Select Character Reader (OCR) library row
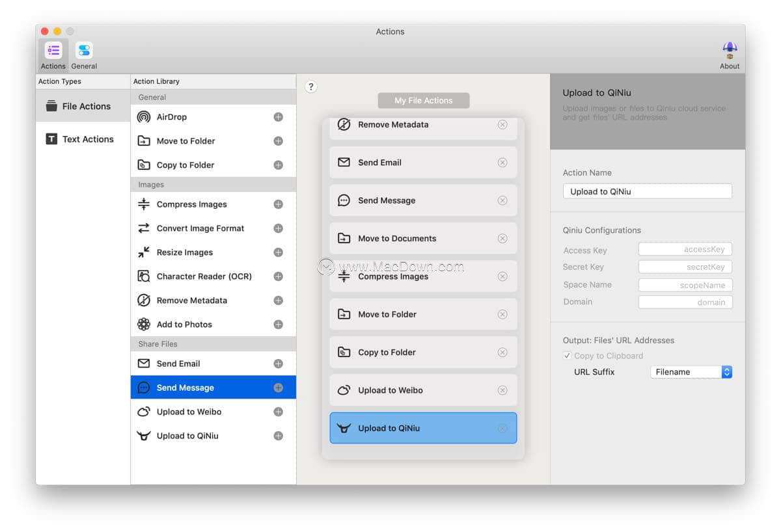The image size is (781, 532). [213, 276]
